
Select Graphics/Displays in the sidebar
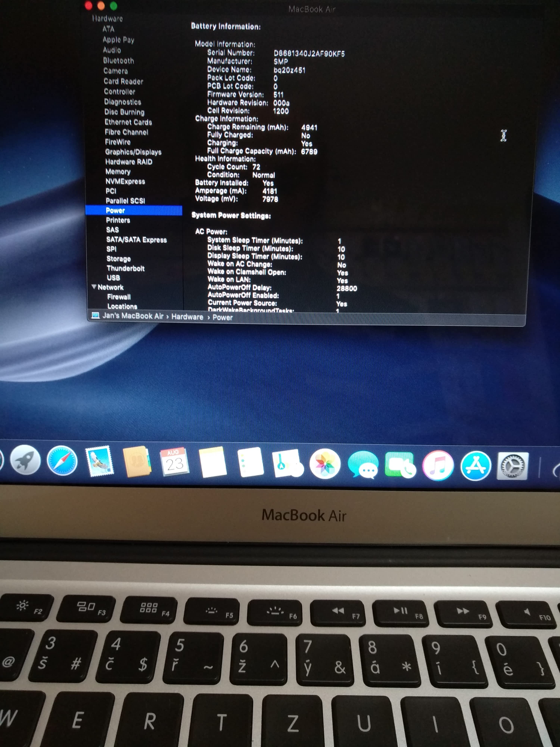133,152
